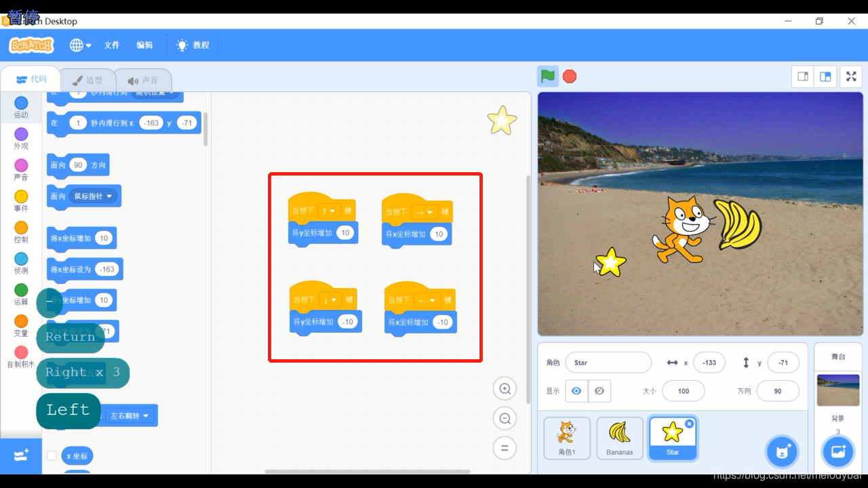Click the choose a sprite button

(782, 451)
